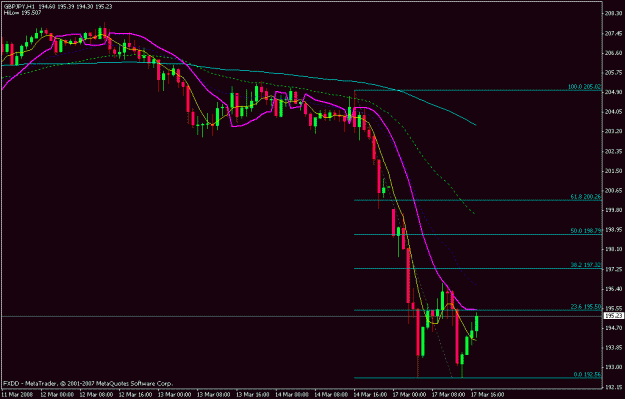Click the 198.10 value on price axis
The height and width of the screenshot is (399, 625).
[x=614, y=250]
